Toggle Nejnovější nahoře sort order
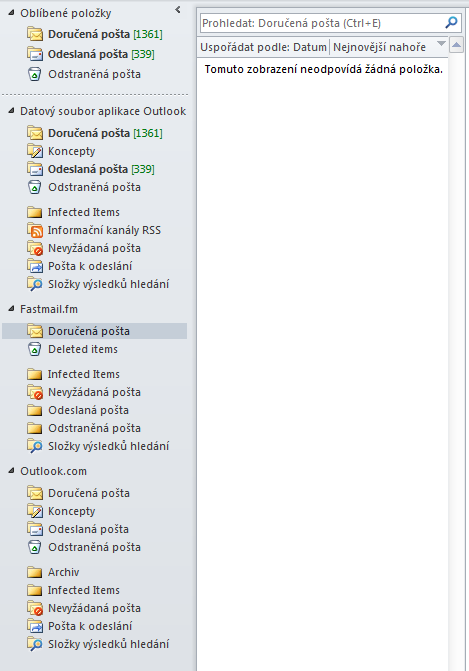 point(379,47)
